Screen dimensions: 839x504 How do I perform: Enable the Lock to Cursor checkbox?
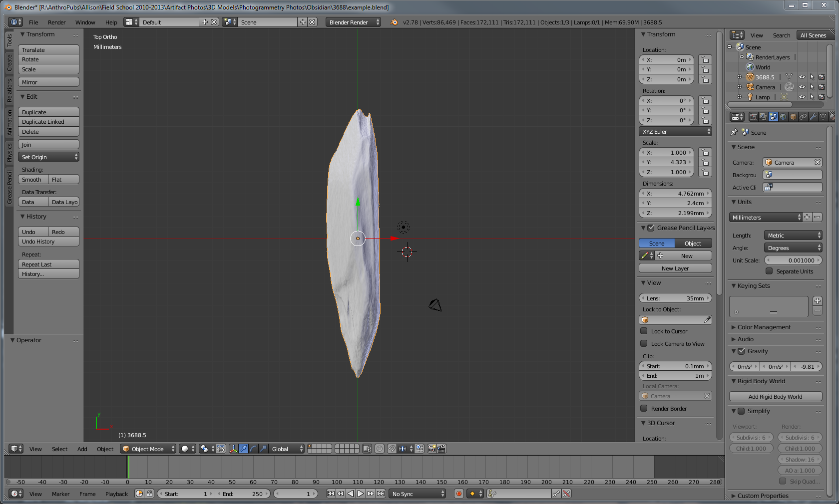(644, 331)
